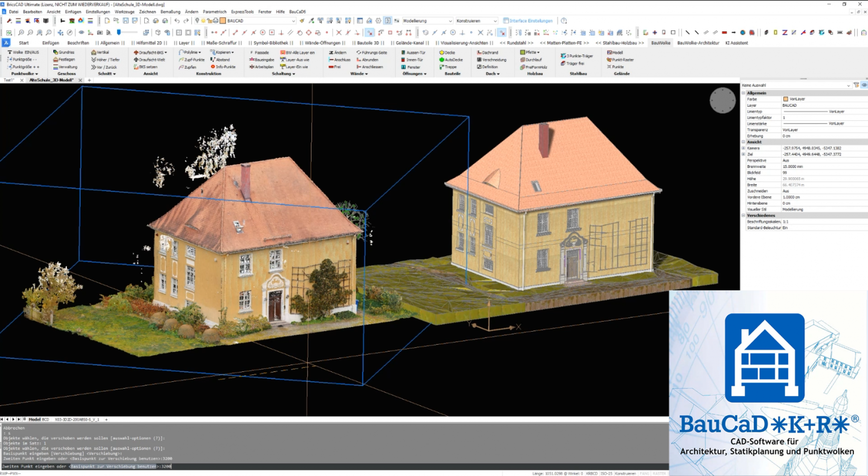The width and height of the screenshot is (868, 476).
Task: Toggle FANG in status bar
Action: 644,473
